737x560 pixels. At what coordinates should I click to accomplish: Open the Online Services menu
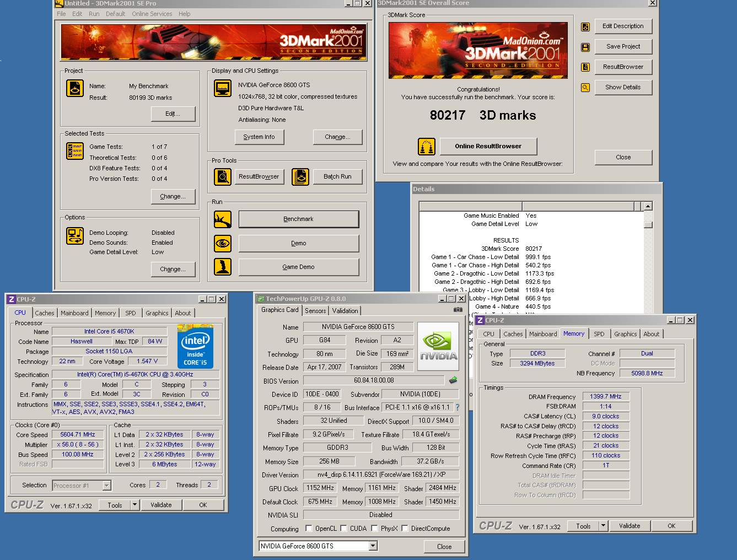(x=152, y=14)
